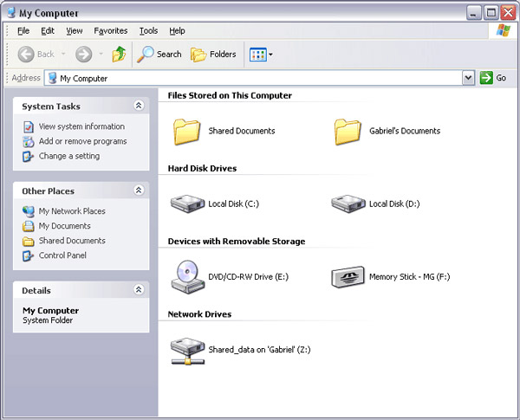Collapse the Details panel
The width and height of the screenshot is (520, 420).
[x=139, y=290]
